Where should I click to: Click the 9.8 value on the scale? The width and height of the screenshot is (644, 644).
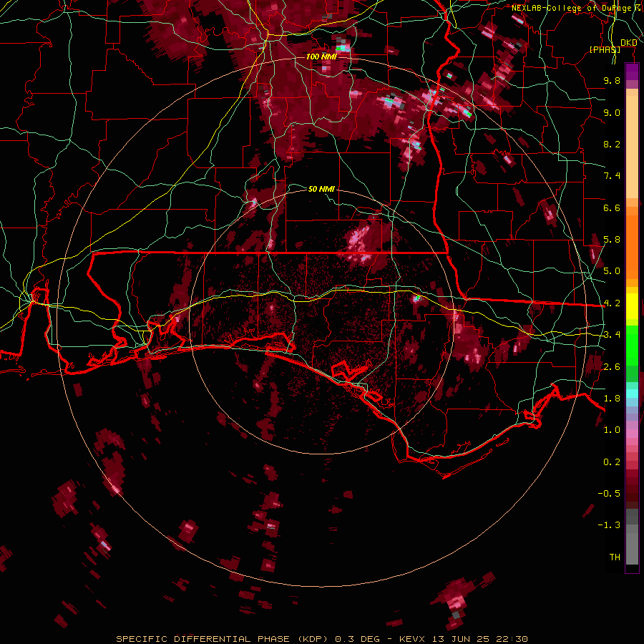612,80
